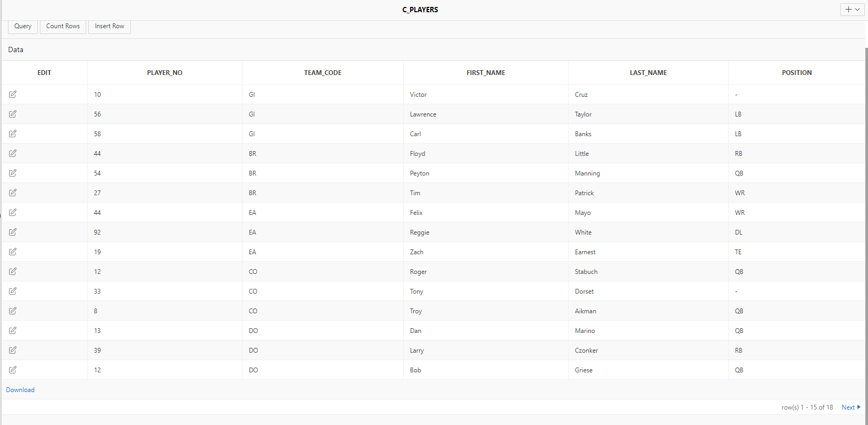The width and height of the screenshot is (868, 425).
Task: Click the first name Peyton
Action: tap(420, 173)
